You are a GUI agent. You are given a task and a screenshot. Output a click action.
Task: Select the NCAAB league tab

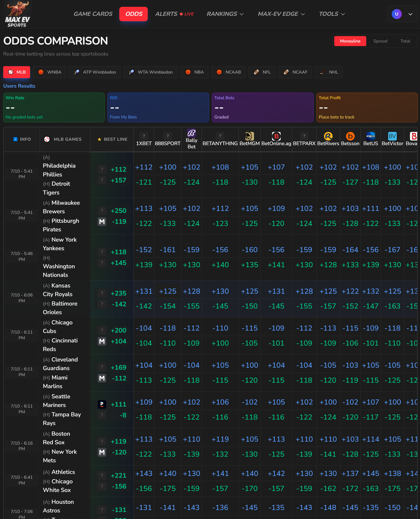coord(228,72)
